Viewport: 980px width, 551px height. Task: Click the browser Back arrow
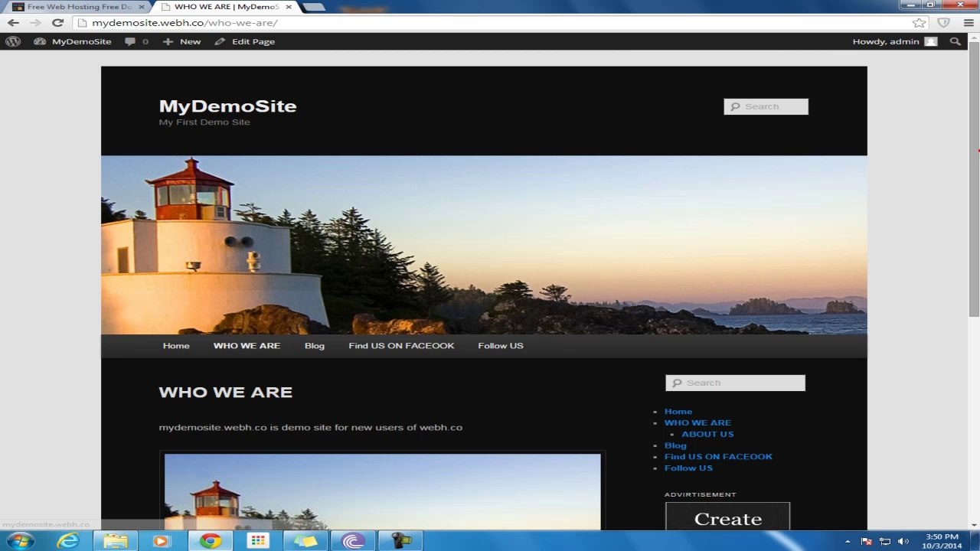pyautogui.click(x=13, y=23)
